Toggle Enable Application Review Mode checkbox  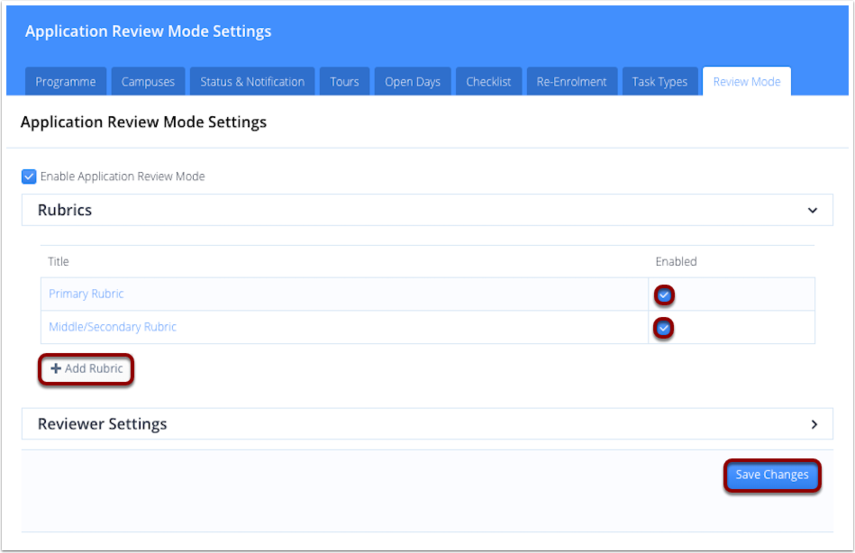pos(29,177)
